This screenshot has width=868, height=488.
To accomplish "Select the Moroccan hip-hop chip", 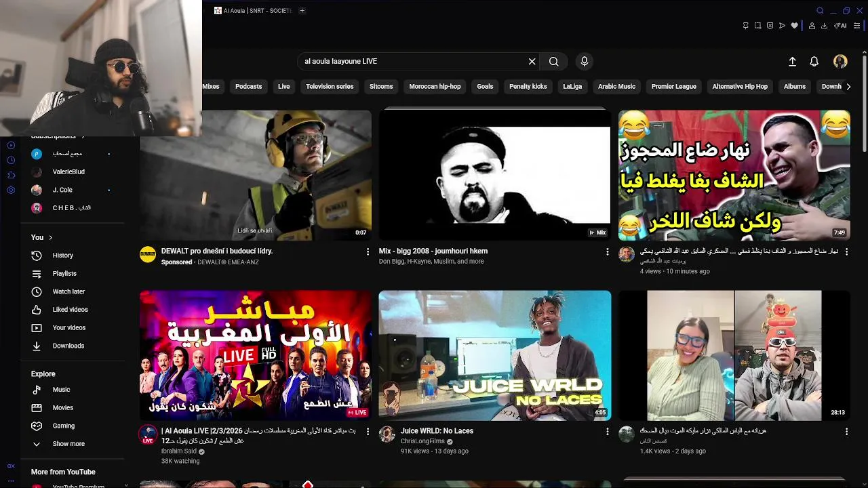I will (x=435, y=87).
